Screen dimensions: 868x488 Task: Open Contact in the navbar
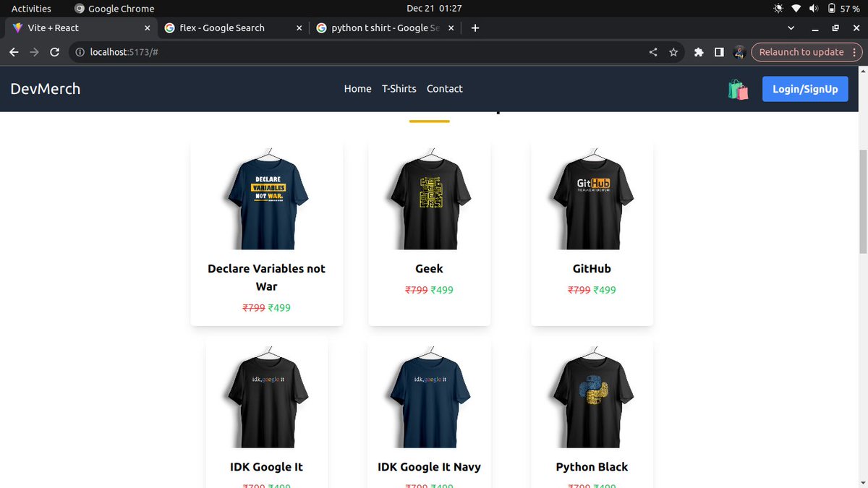pyautogui.click(x=445, y=88)
